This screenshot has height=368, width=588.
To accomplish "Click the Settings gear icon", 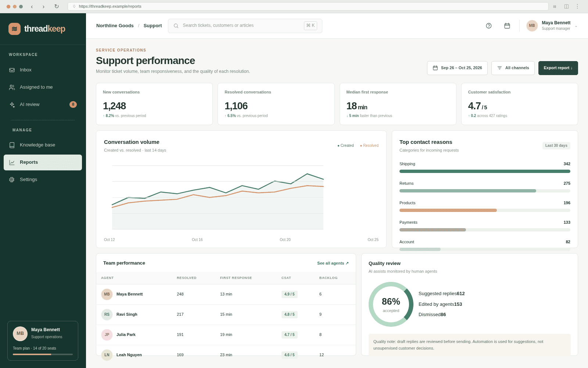I will 12,180.
